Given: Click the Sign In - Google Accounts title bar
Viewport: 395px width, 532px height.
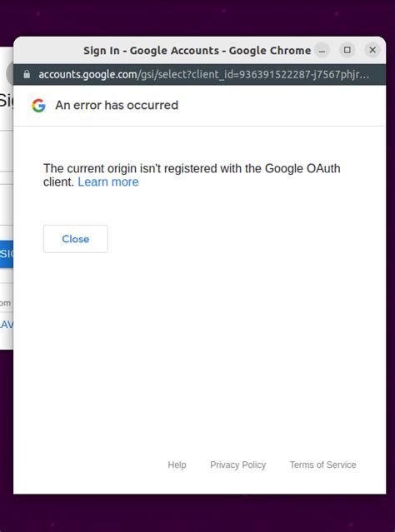Looking at the screenshot, I should (197, 51).
